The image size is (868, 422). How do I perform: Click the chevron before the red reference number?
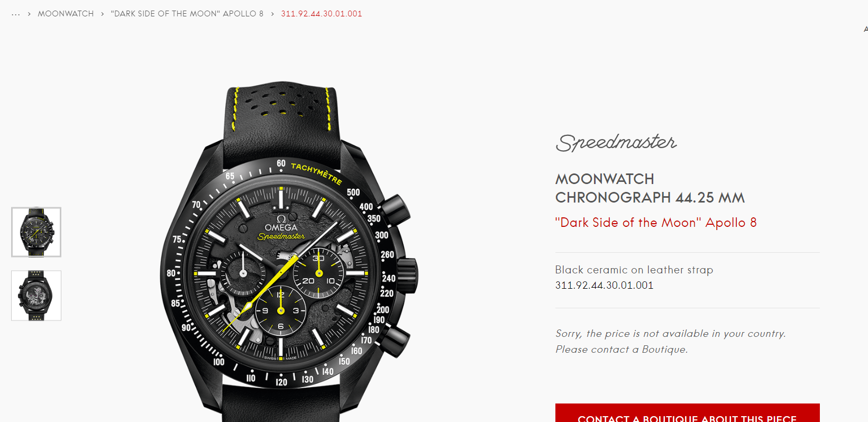click(x=272, y=14)
